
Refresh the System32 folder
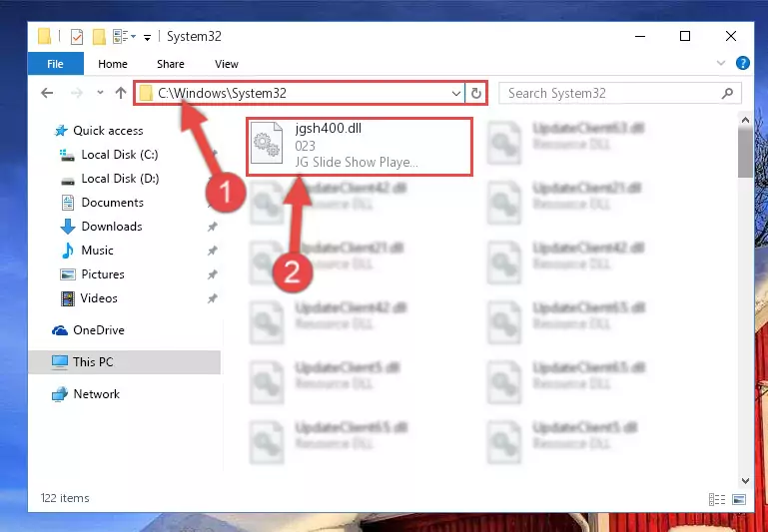pos(476,93)
